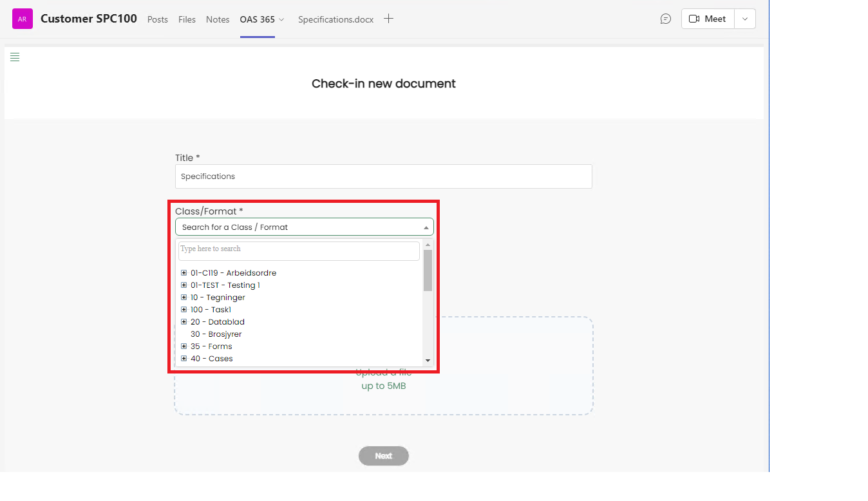Viewport: 868px width, 501px height.
Task: Add a new tab with plus icon
Action: pyautogui.click(x=388, y=19)
